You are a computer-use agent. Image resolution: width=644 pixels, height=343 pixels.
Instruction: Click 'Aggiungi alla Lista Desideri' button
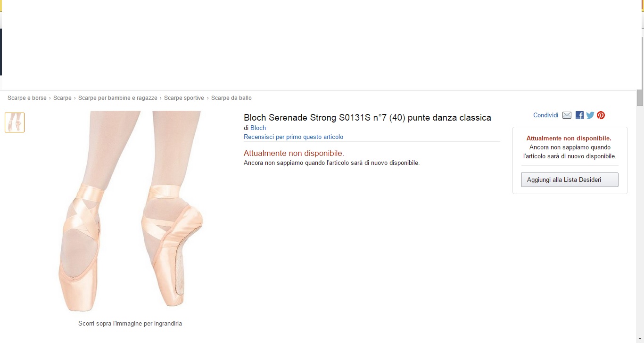point(570,180)
